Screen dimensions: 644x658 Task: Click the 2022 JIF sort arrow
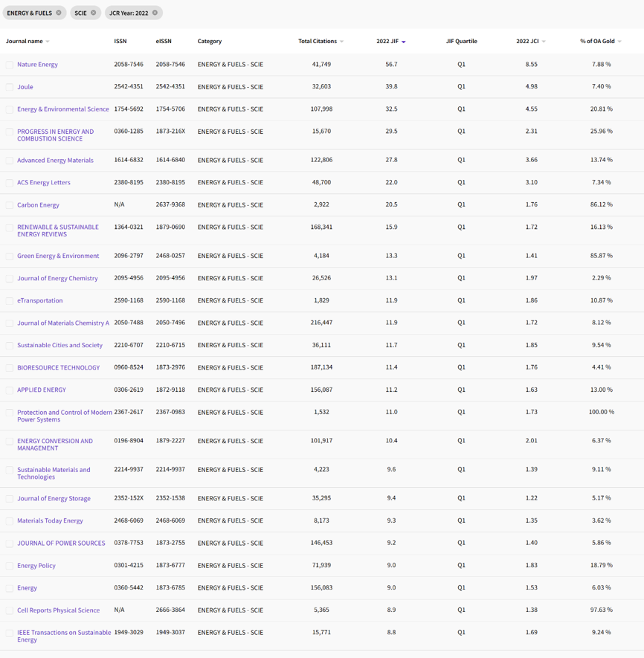[x=404, y=42]
